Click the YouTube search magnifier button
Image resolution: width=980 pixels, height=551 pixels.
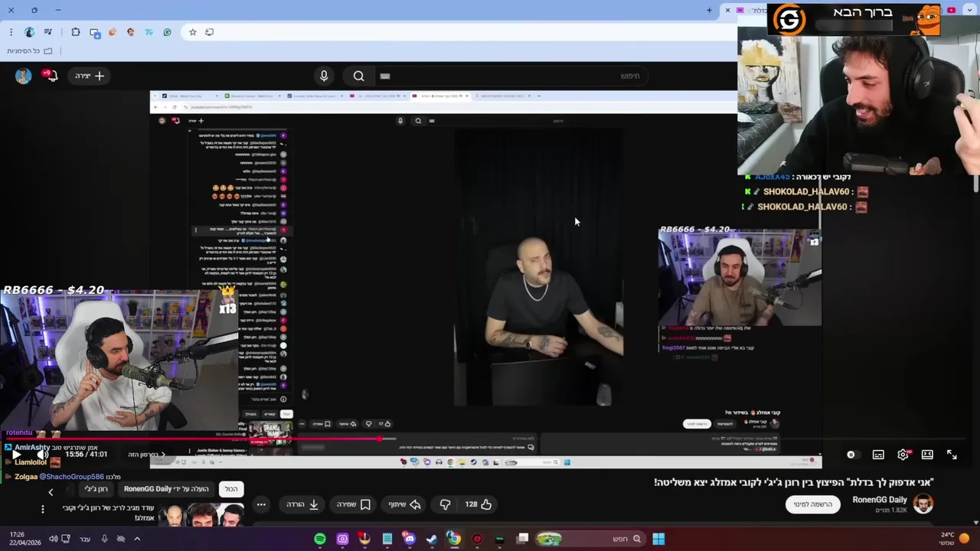pos(358,76)
